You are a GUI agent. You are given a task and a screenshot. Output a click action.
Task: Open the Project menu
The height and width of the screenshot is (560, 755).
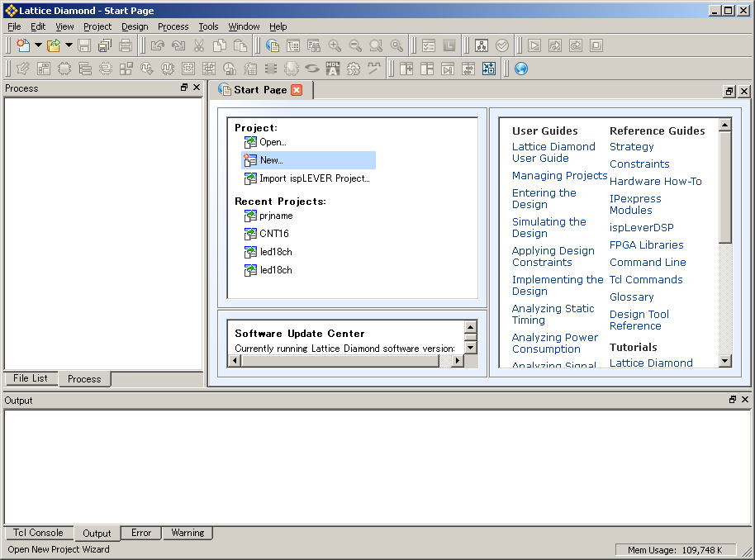97,26
